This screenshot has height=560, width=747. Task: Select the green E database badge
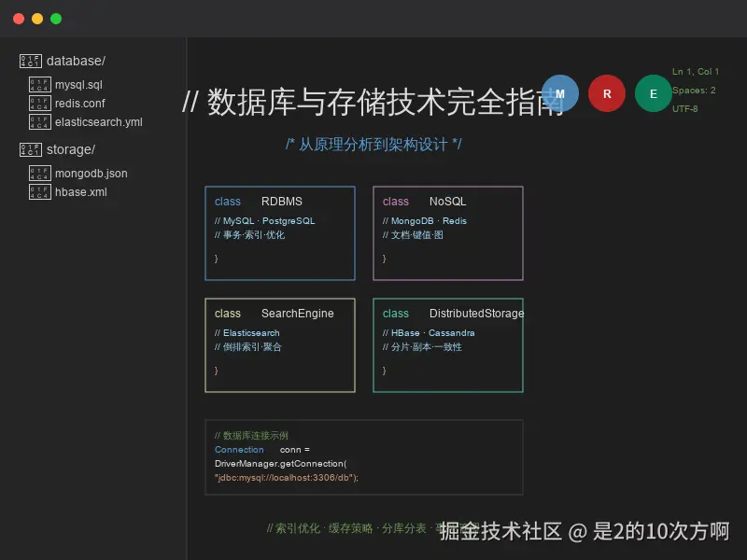pyautogui.click(x=653, y=93)
